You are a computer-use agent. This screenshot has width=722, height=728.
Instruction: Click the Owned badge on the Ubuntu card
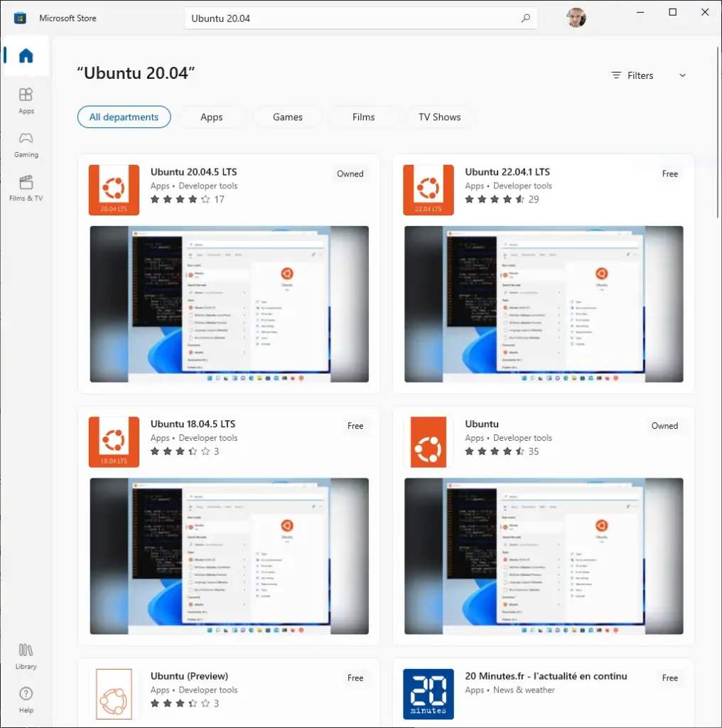(x=664, y=426)
